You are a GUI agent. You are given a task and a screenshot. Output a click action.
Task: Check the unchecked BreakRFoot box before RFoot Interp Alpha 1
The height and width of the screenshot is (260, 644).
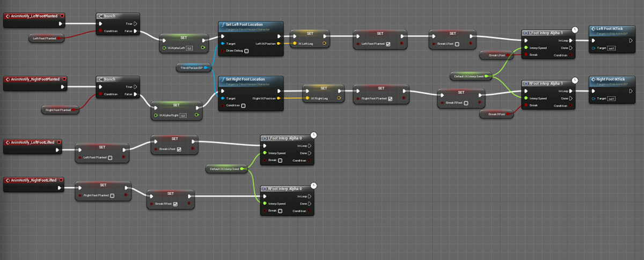pyautogui.click(x=466, y=103)
